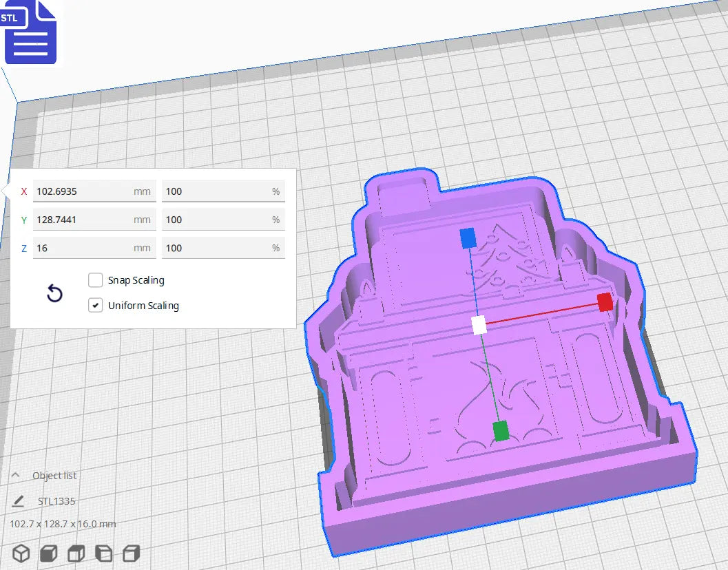This screenshot has width=728, height=570.
Task: Select STL1335 in the object list
Action: click(x=58, y=500)
